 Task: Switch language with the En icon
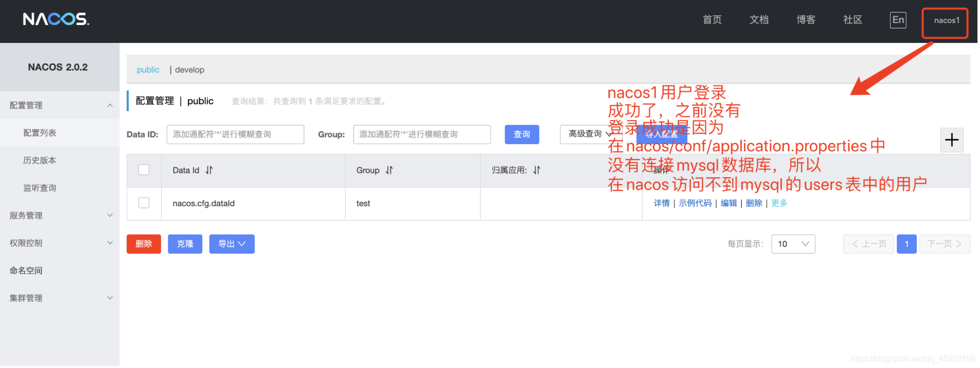pos(898,20)
